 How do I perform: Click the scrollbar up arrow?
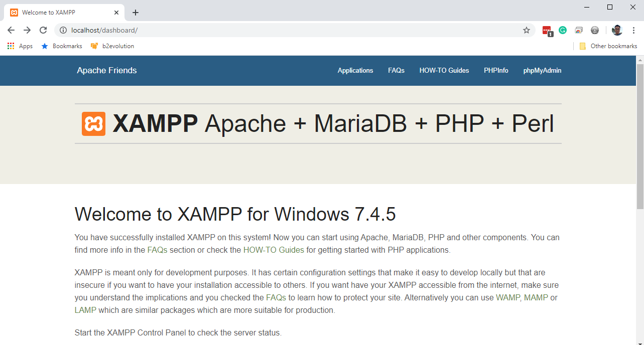tap(640, 60)
